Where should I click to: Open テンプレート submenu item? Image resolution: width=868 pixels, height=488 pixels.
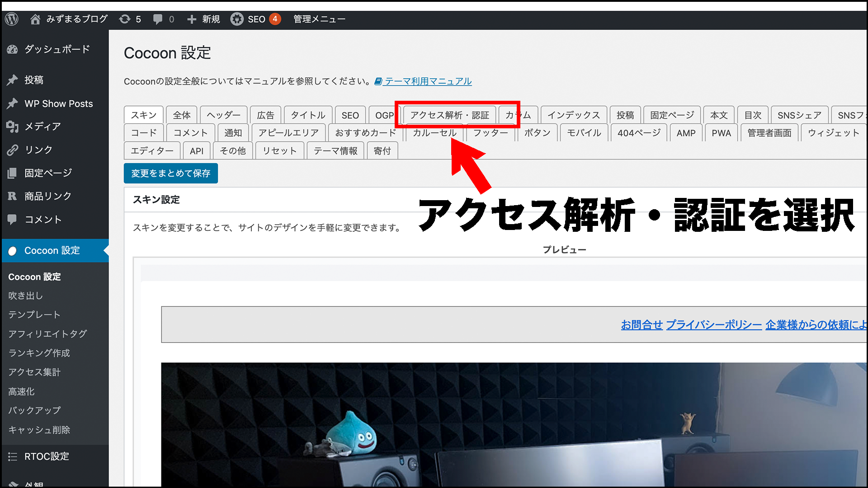tap(34, 315)
